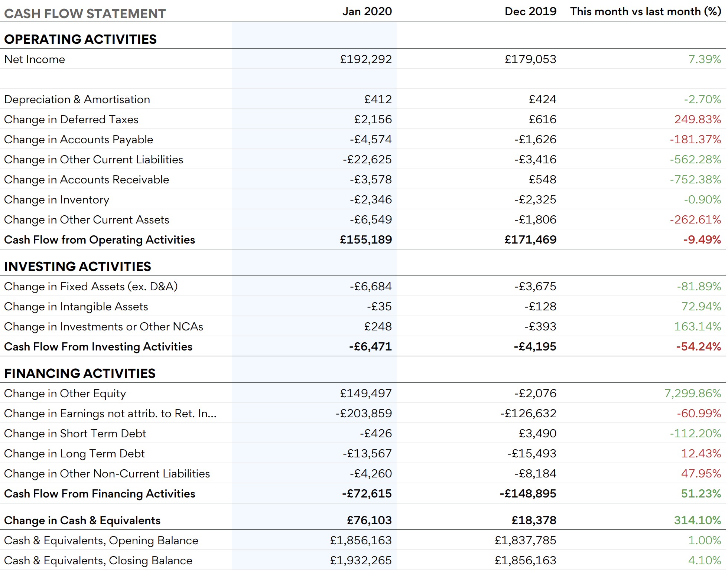Select Change in Other Equity value £149,497
This screenshot has height=571, width=728.
point(365,394)
